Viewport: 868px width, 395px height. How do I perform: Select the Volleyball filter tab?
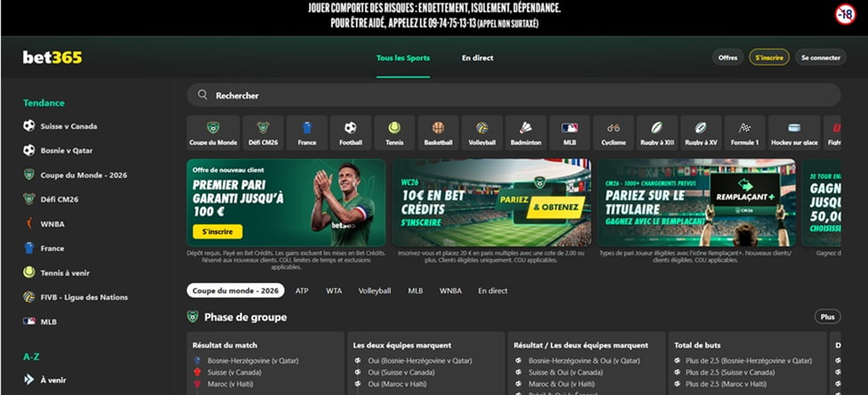(x=375, y=290)
